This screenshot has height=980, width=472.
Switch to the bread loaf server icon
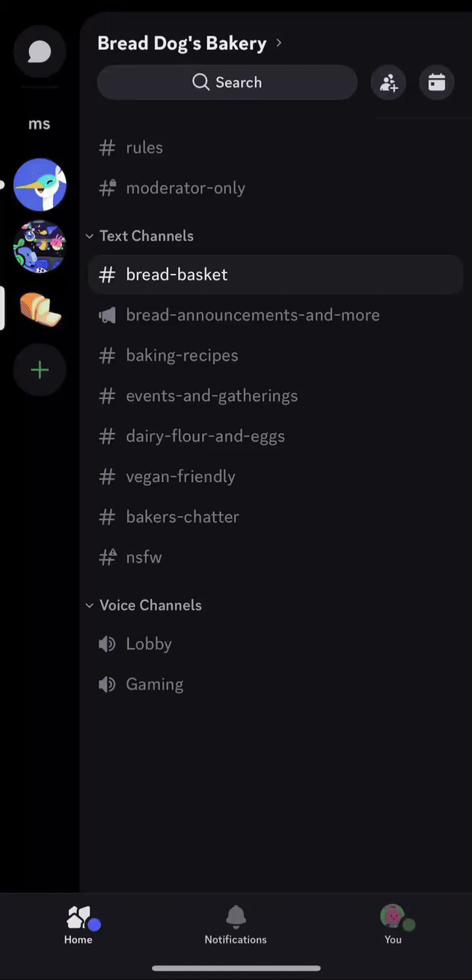pos(40,309)
